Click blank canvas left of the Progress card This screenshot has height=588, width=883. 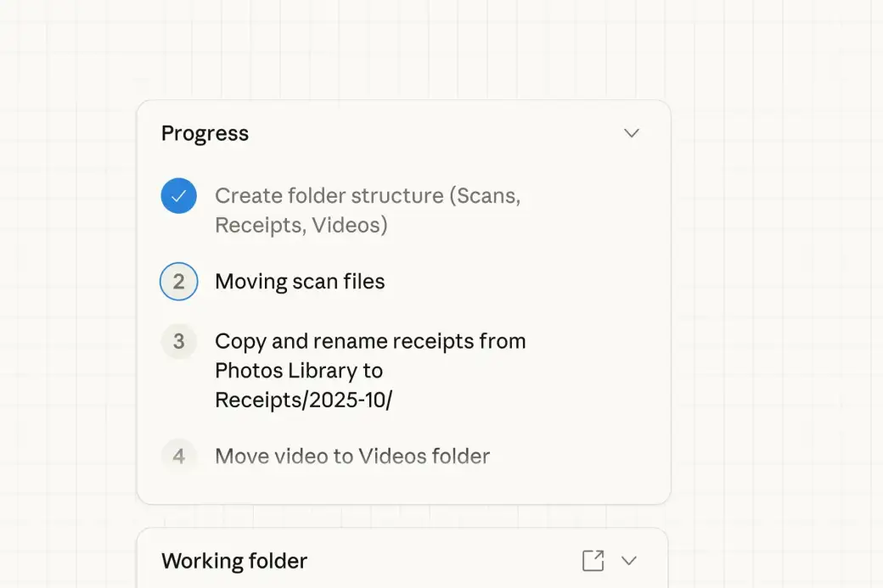68,297
